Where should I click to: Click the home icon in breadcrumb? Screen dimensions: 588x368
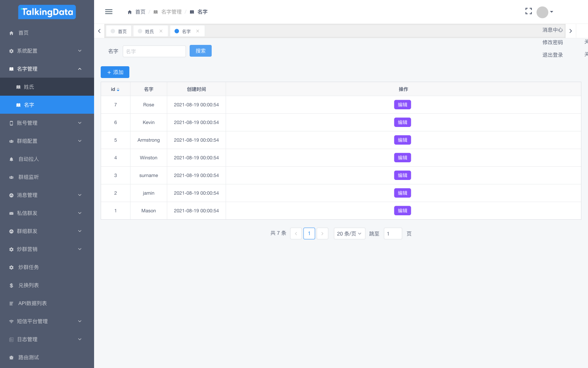click(130, 12)
